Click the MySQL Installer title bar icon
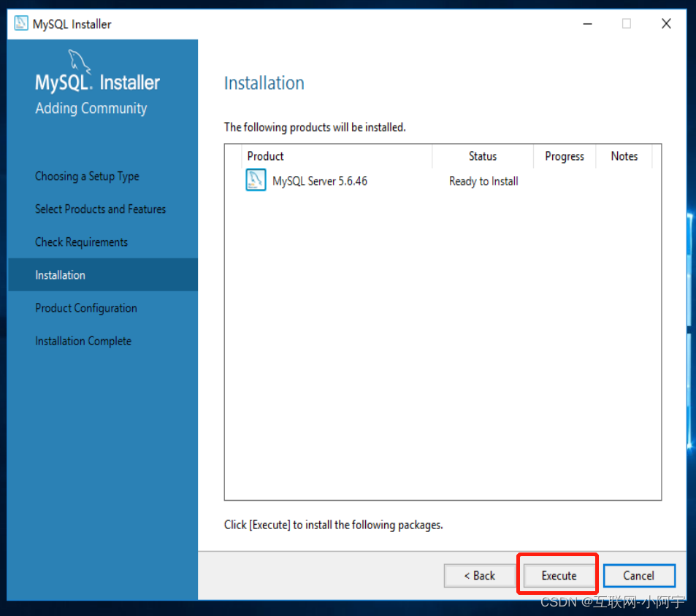This screenshot has width=696, height=616. pos(20,23)
